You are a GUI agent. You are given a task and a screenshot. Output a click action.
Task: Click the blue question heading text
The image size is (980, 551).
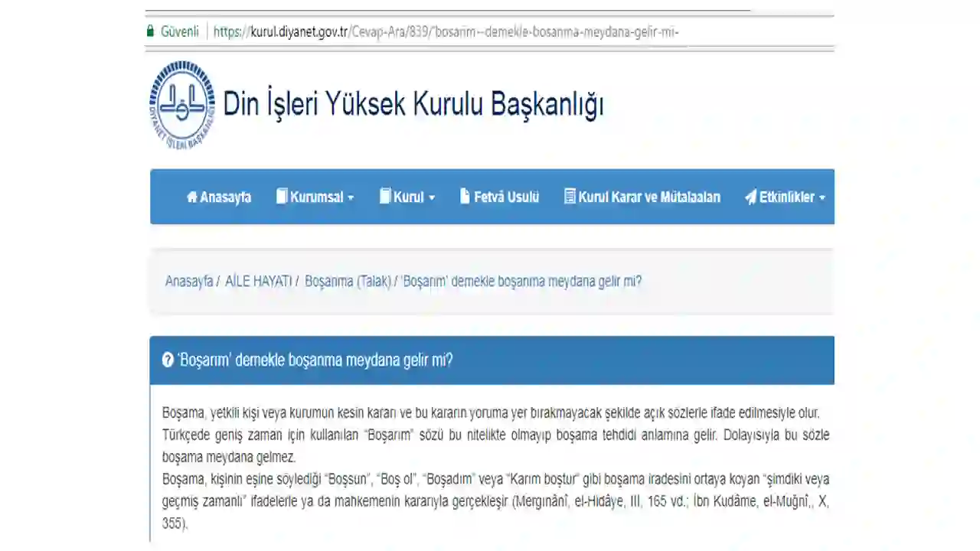click(315, 360)
